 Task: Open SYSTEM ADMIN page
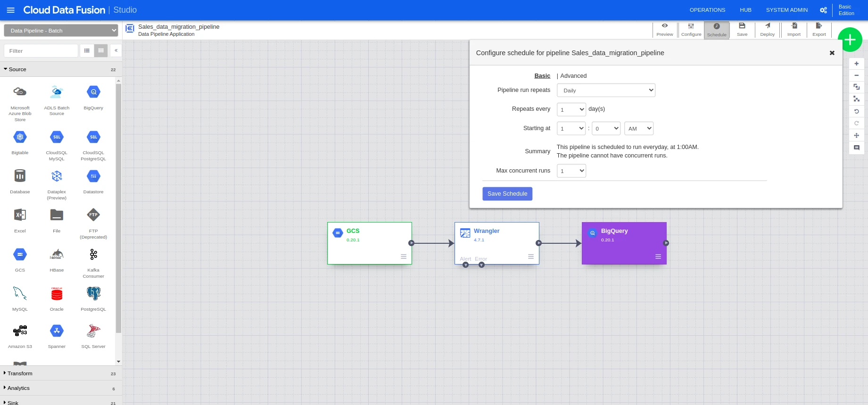point(787,10)
